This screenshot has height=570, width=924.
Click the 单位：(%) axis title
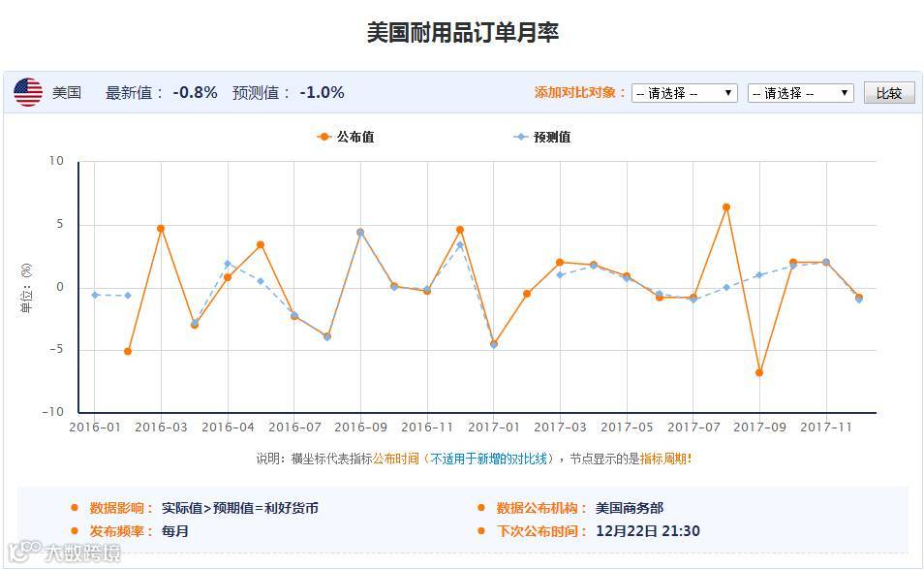pos(26,288)
